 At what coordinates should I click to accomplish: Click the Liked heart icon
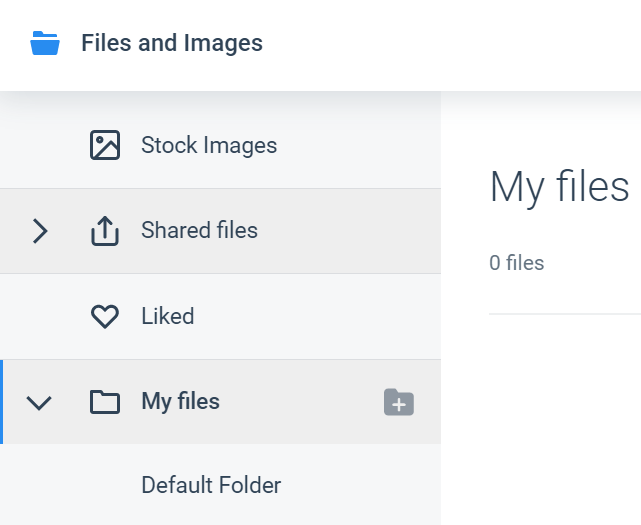click(x=105, y=316)
